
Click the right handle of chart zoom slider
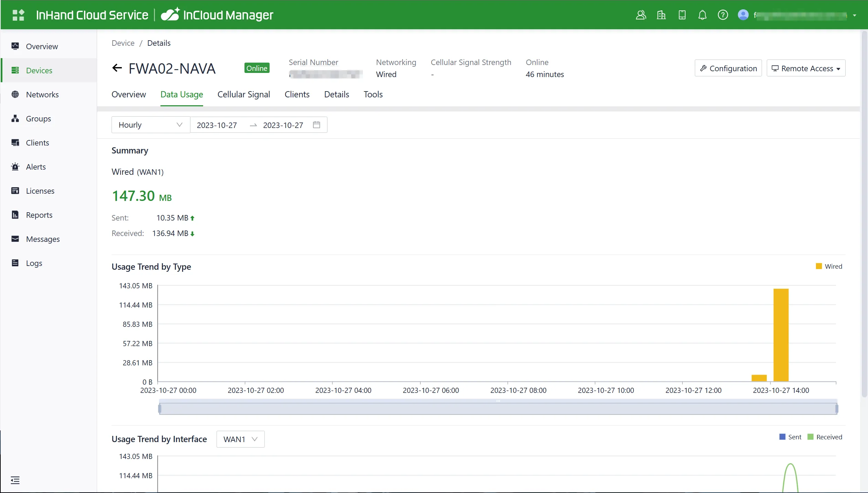pyautogui.click(x=837, y=409)
